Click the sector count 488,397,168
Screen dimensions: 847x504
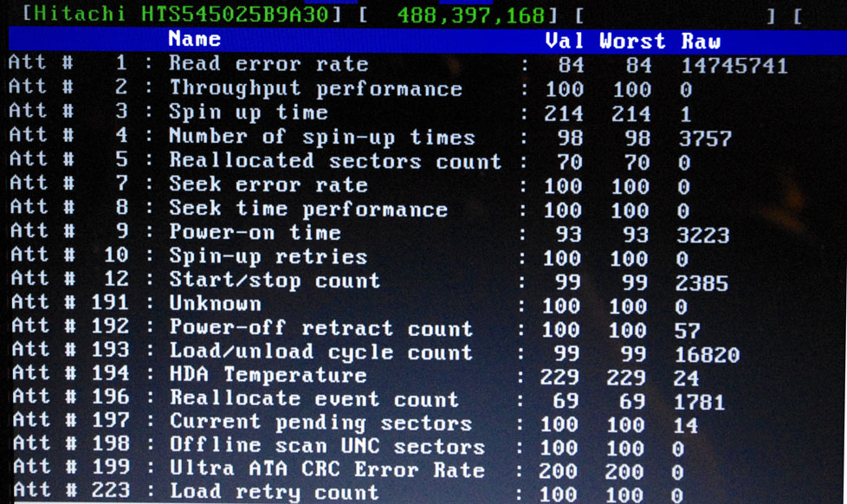(x=471, y=15)
